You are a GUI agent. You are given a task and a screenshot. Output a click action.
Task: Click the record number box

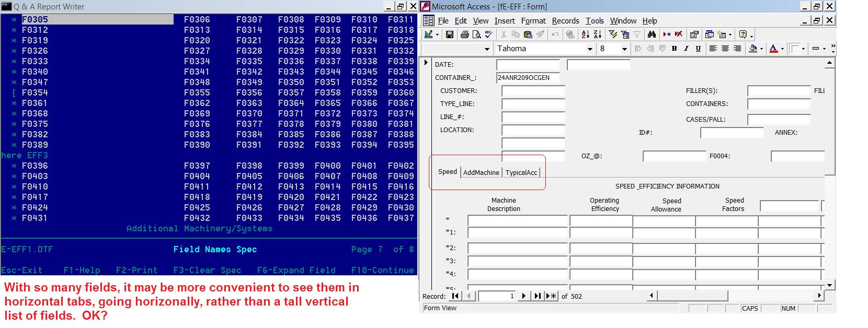pos(497,296)
